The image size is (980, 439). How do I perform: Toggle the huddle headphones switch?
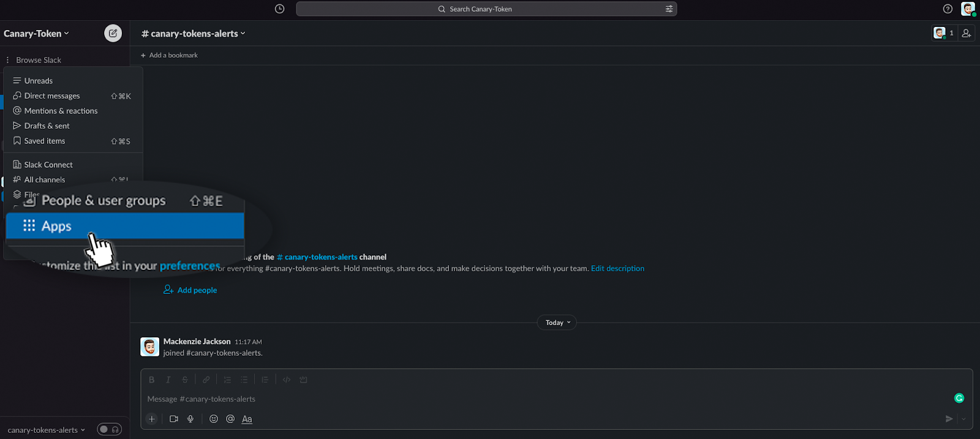pyautogui.click(x=109, y=430)
